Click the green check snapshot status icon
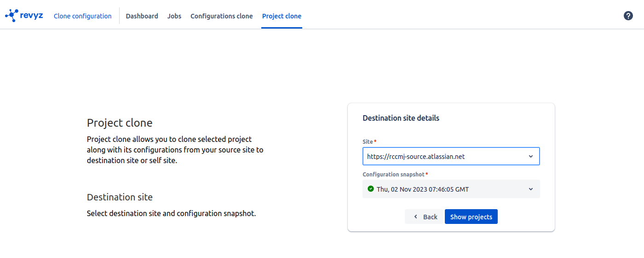 tap(371, 189)
